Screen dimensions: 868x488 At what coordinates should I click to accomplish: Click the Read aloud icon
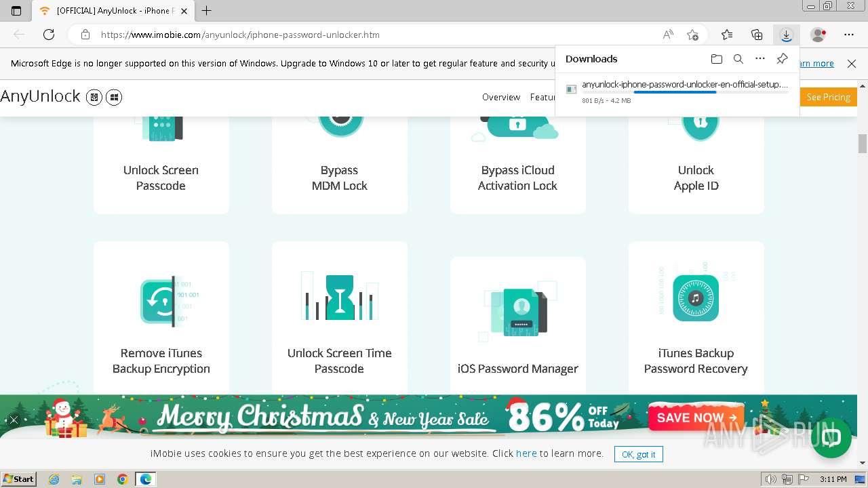(668, 35)
